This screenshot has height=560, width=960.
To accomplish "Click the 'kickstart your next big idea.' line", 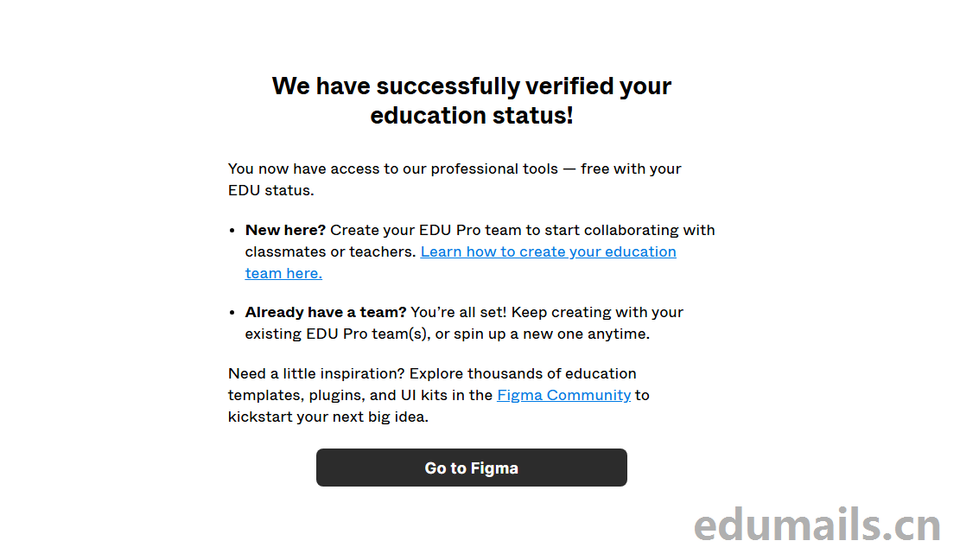I will coord(328,417).
